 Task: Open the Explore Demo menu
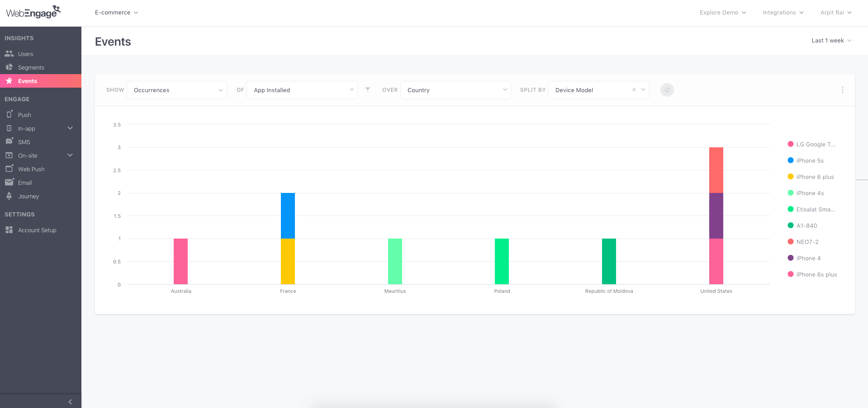(723, 13)
